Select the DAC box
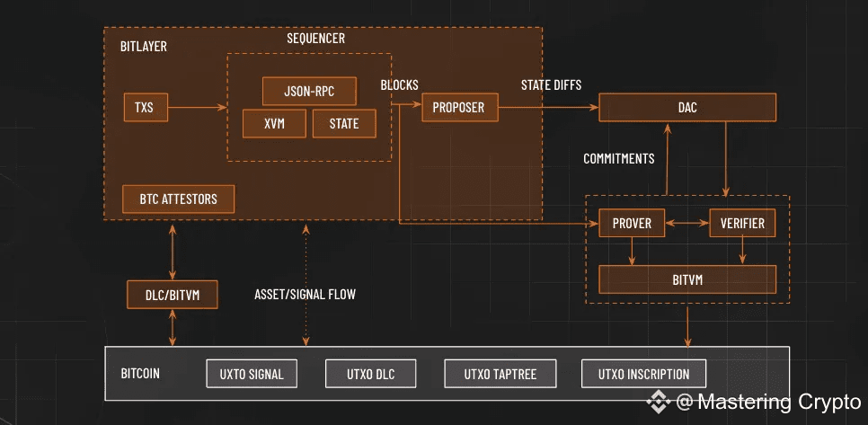Screen dimensions: 868x425 (x=687, y=107)
